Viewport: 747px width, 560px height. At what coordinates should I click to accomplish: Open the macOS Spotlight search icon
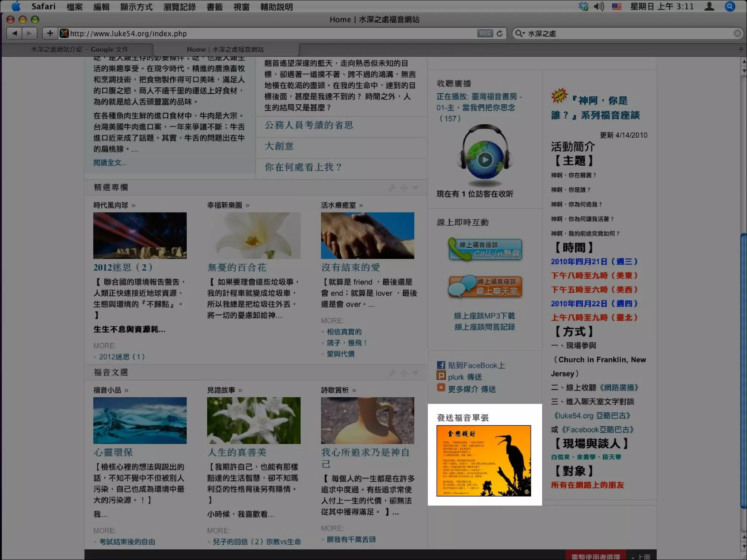(730, 7)
